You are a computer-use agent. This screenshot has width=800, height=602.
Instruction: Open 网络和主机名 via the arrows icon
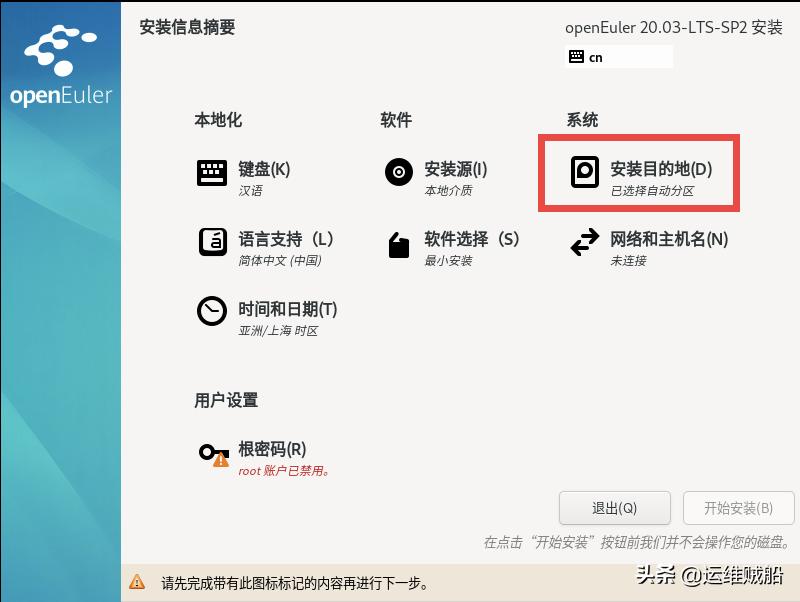[x=585, y=241]
